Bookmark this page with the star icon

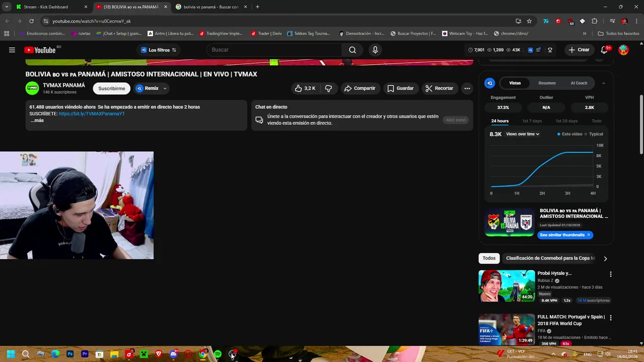click(529, 21)
